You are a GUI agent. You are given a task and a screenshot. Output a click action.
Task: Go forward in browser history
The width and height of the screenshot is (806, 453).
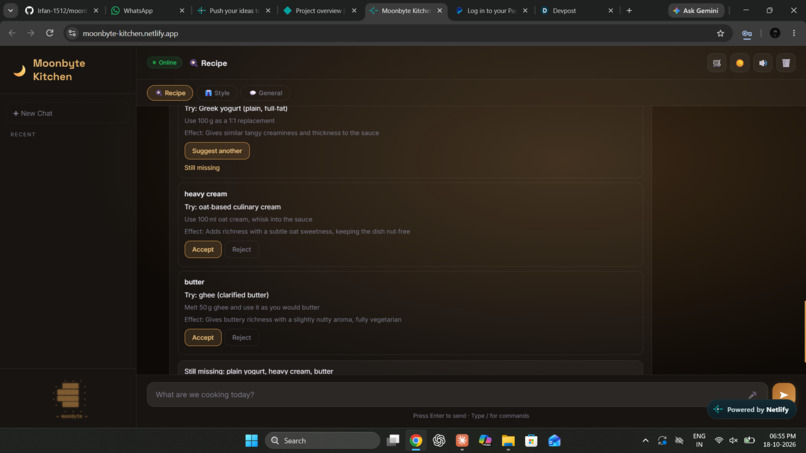(x=31, y=33)
